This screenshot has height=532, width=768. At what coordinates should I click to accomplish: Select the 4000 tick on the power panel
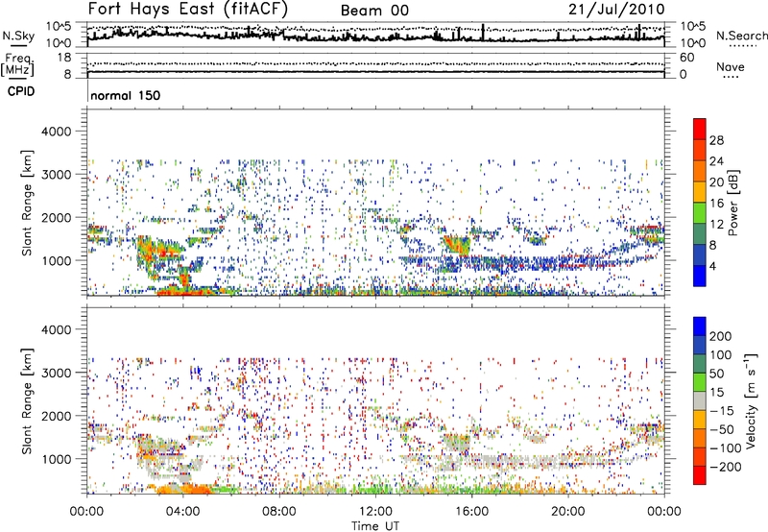(x=56, y=132)
